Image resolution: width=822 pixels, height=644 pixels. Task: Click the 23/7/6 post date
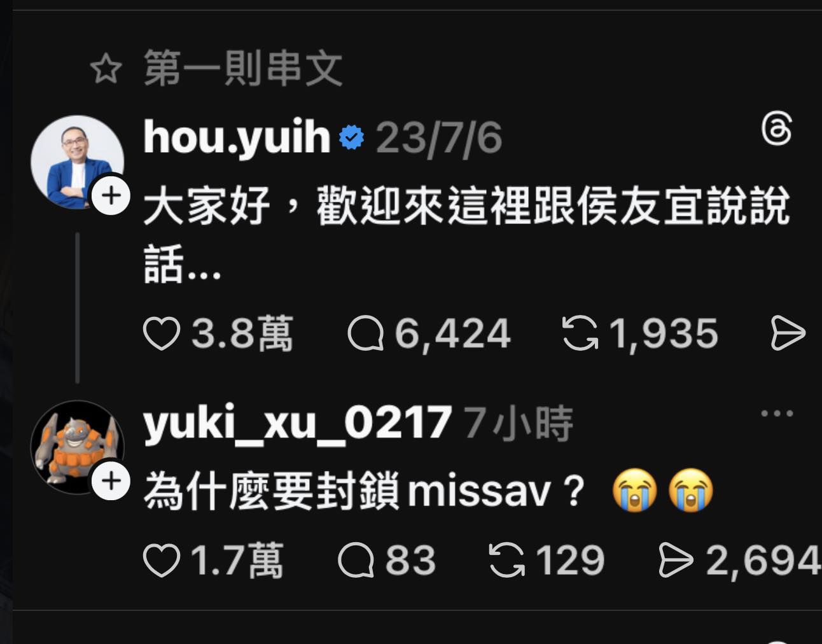[x=439, y=138]
